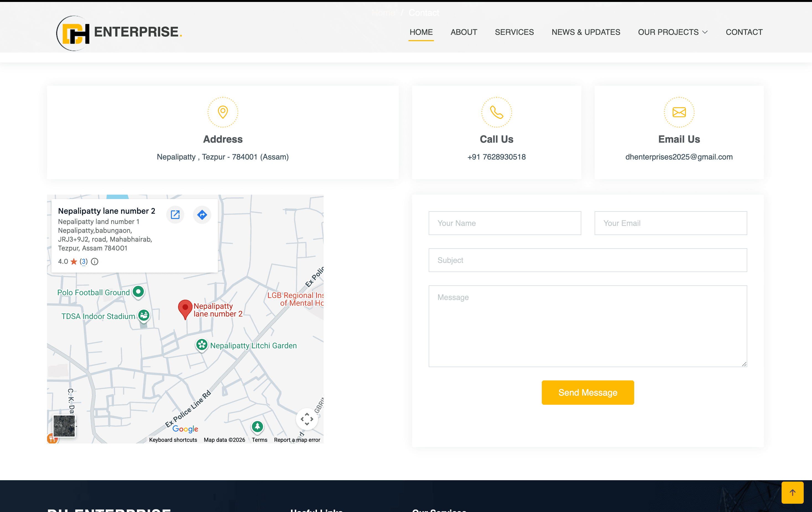Open larger map view icon
The height and width of the screenshot is (512, 812).
coord(175,214)
